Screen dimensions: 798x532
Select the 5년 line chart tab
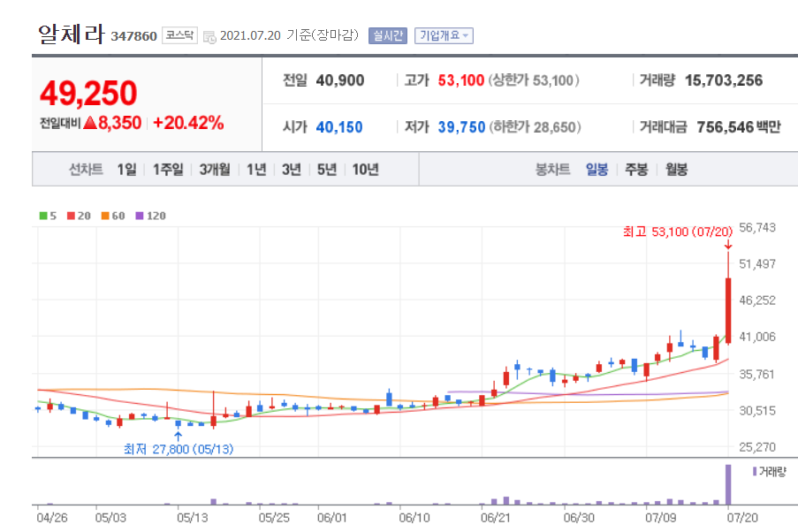coord(327,170)
